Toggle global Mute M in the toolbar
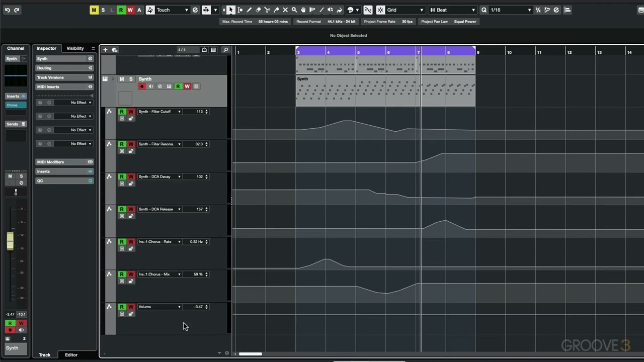 [x=94, y=10]
